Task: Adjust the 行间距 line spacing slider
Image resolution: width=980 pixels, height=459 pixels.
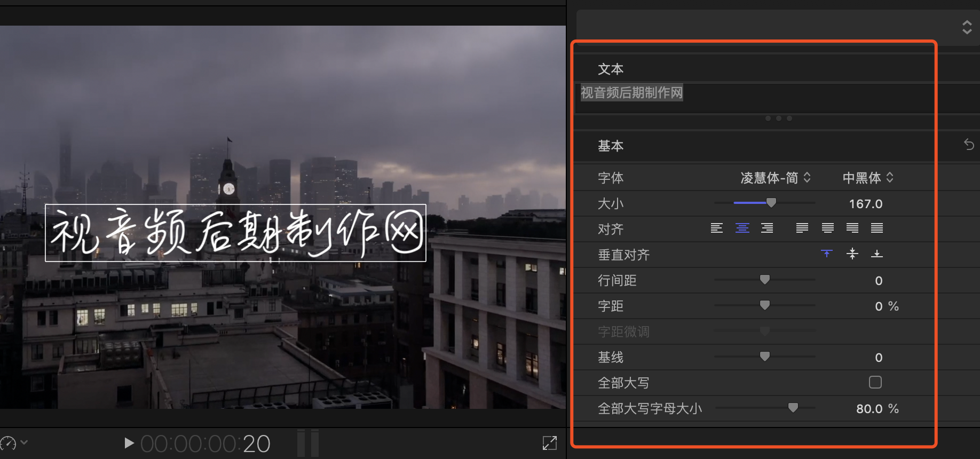Action: pyautogui.click(x=765, y=280)
